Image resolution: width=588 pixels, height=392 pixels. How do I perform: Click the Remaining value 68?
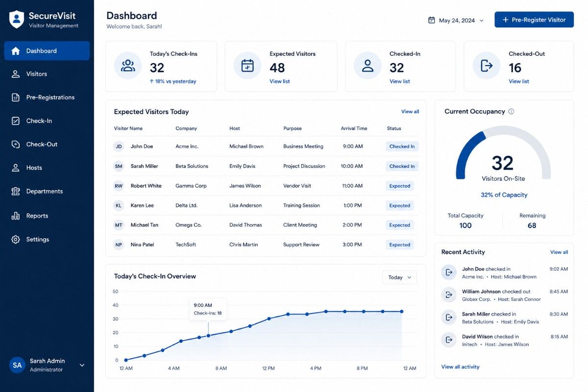532,225
